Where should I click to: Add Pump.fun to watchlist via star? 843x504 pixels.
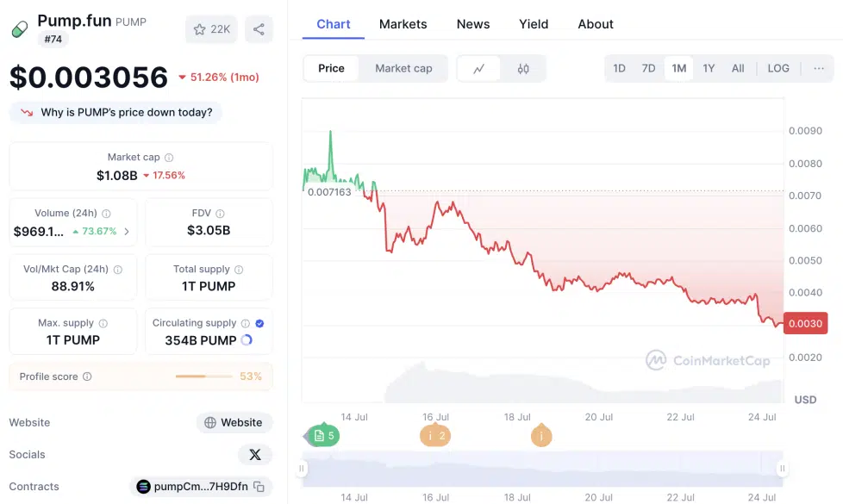[211, 29]
